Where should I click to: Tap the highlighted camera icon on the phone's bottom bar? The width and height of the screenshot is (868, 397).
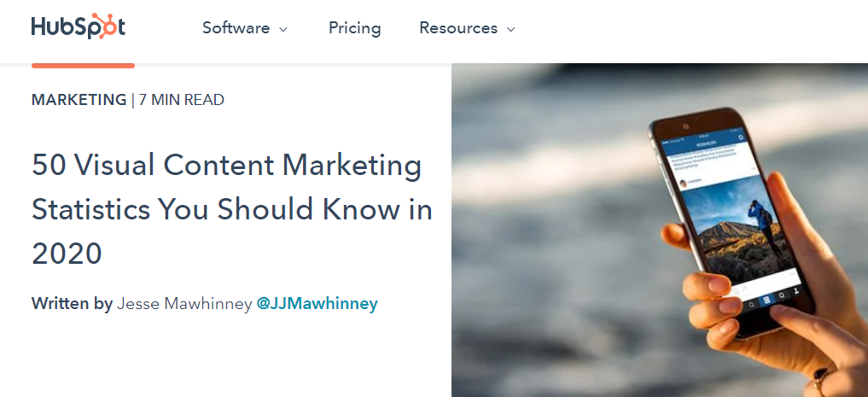click(766, 300)
